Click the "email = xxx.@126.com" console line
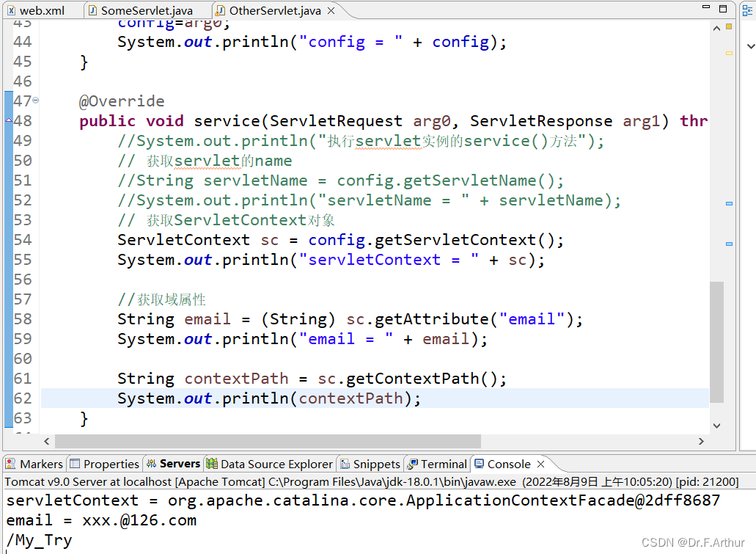Screen dimensions: 756x554 pyautogui.click(x=101, y=520)
